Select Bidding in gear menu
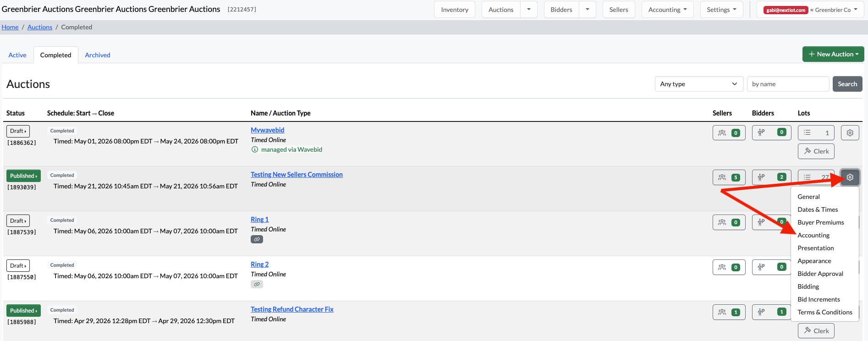The image size is (868, 341). [x=808, y=286]
